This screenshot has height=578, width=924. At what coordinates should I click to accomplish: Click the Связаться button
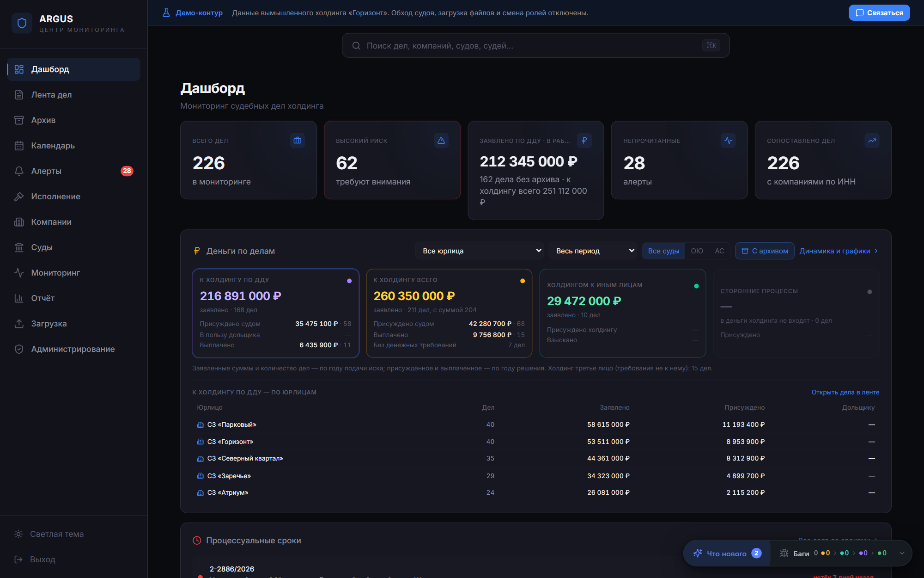(x=879, y=13)
